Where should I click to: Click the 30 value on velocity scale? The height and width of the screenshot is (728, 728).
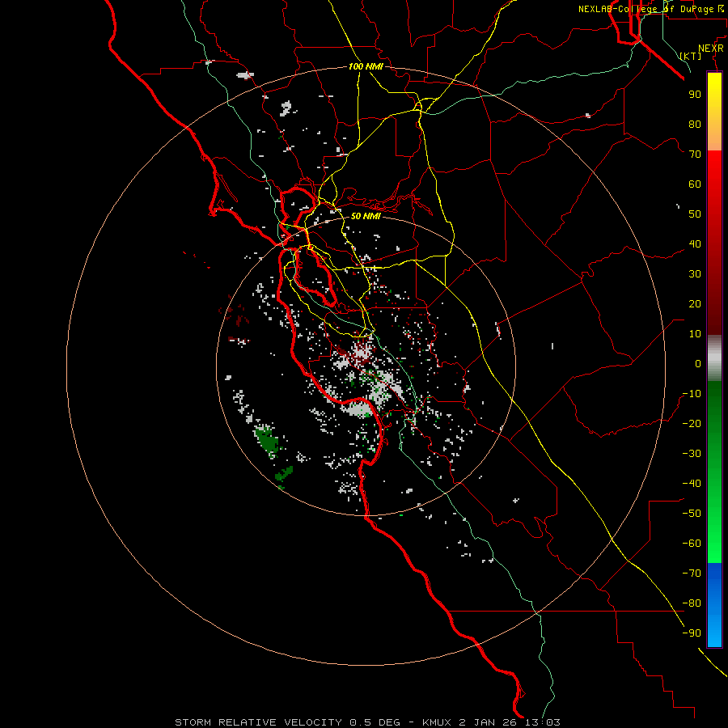tap(695, 274)
